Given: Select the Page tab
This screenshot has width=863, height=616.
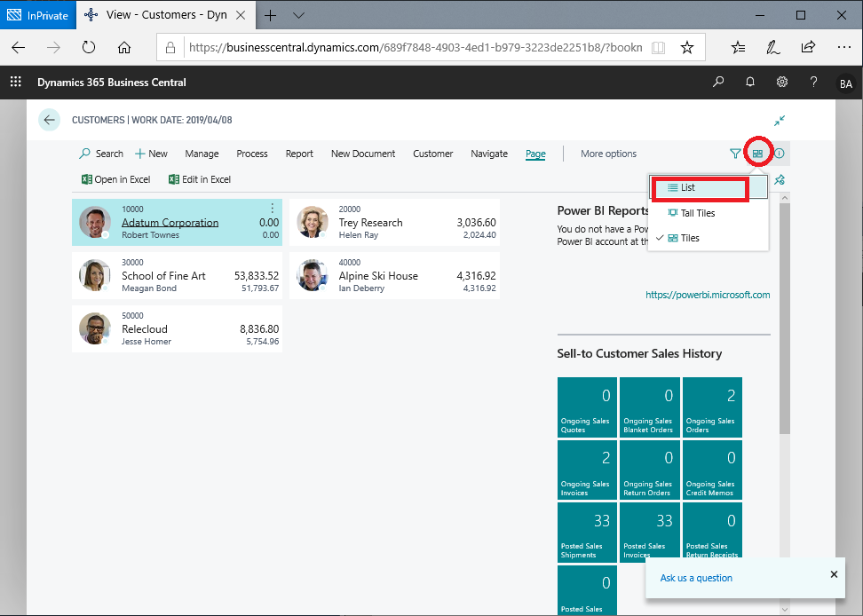Looking at the screenshot, I should [535, 154].
